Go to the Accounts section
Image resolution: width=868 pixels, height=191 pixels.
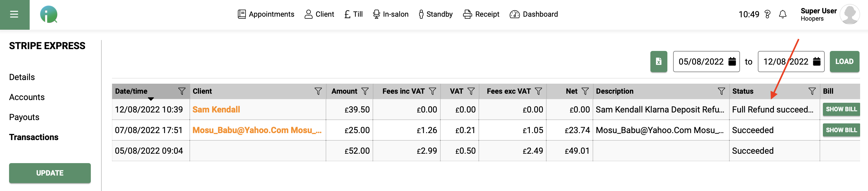pyautogui.click(x=27, y=97)
